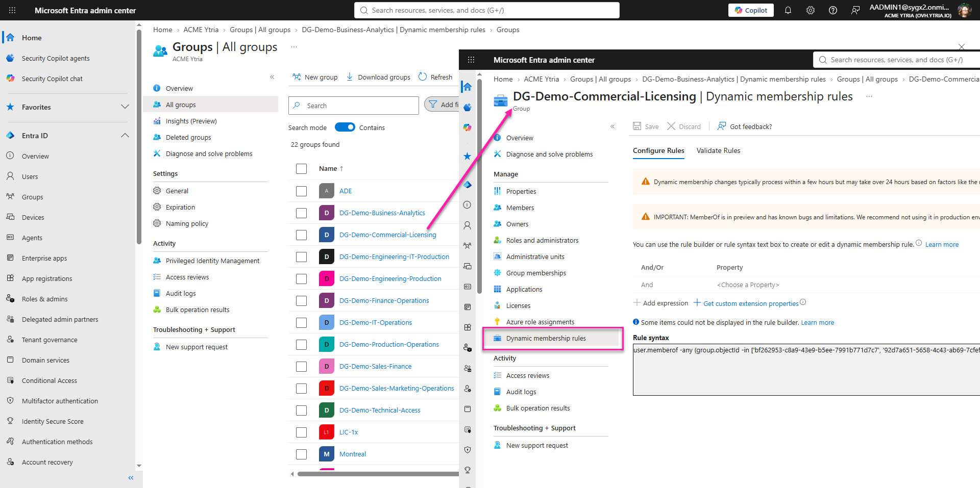Check the box for the ADE group
The image size is (980, 488).
click(302, 191)
